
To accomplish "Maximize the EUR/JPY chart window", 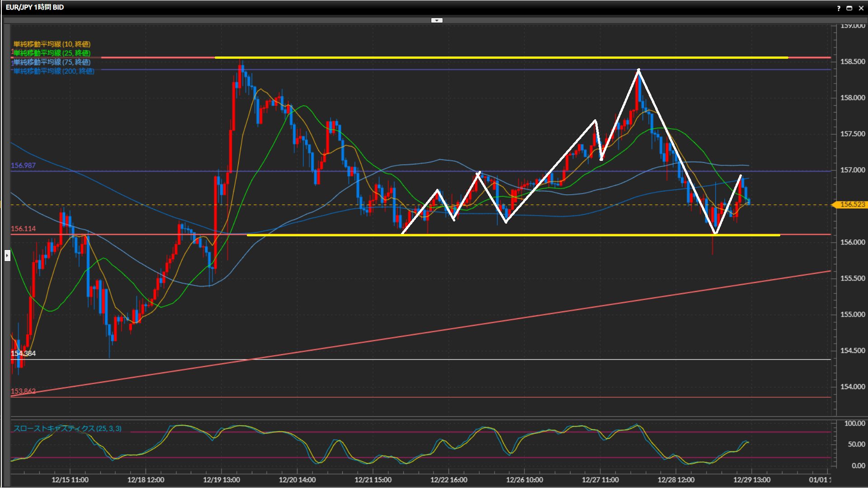I will (849, 8).
